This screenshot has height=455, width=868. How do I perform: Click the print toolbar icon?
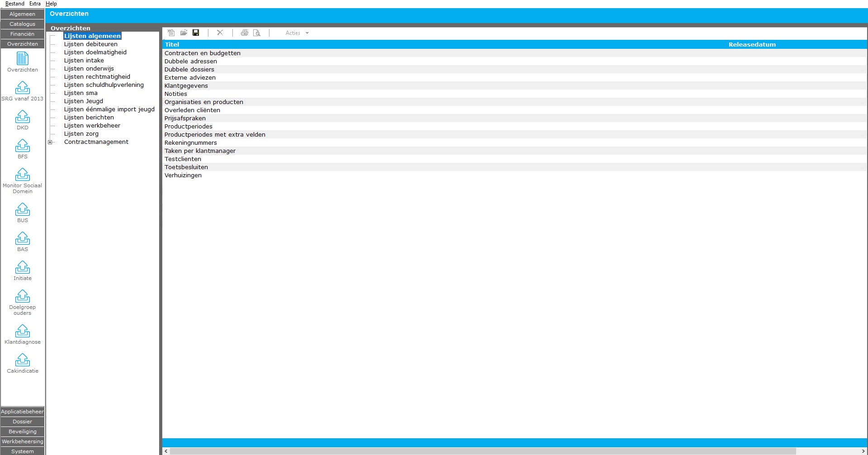point(244,33)
